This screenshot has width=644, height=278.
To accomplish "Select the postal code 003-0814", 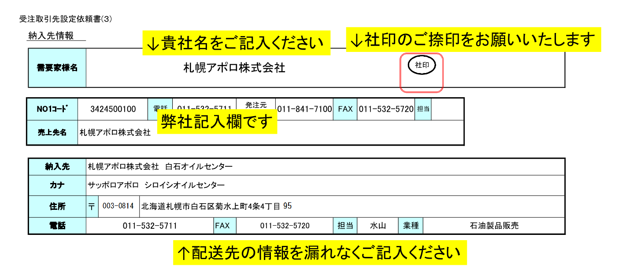I will click(118, 206).
